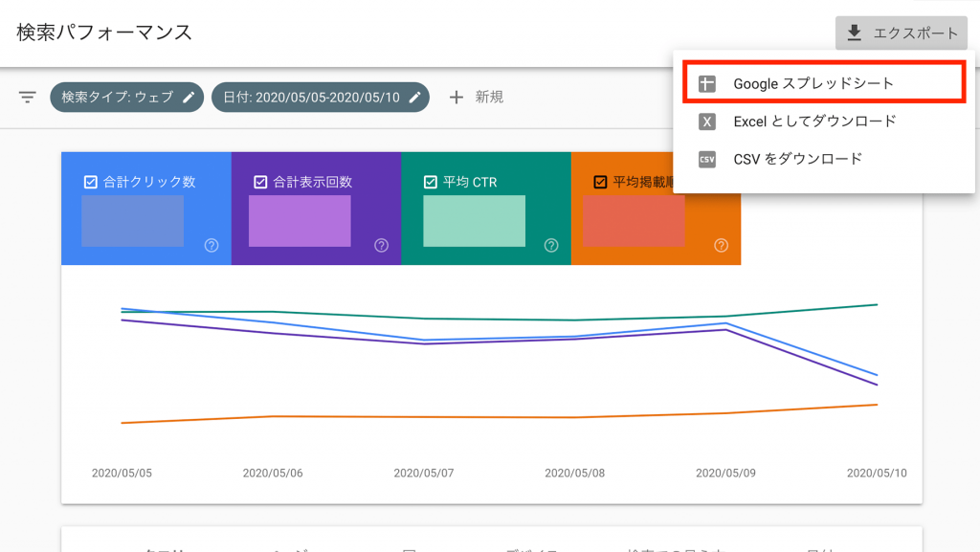Click the filter lines icon
This screenshot has height=552, width=980.
click(x=28, y=97)
